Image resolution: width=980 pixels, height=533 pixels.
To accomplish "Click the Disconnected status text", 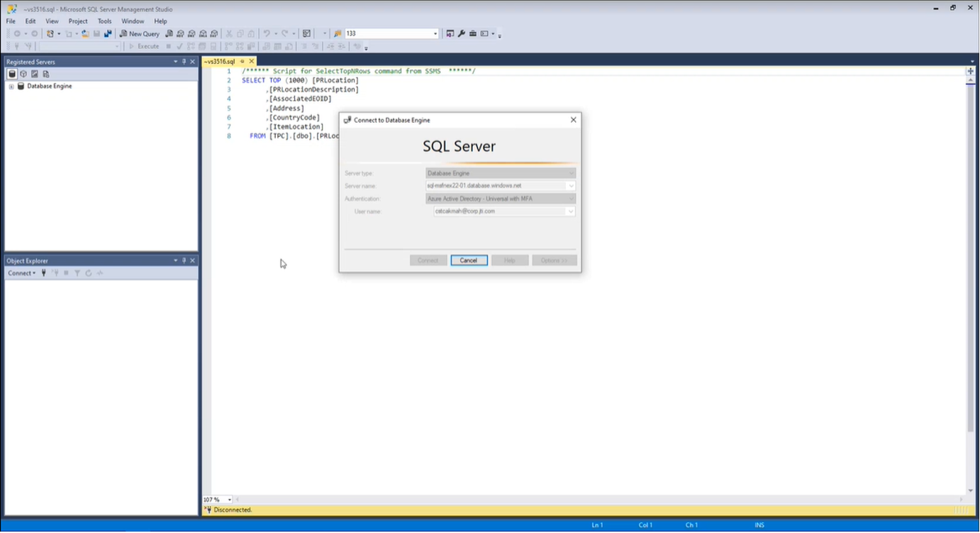I will pos(233,510).
